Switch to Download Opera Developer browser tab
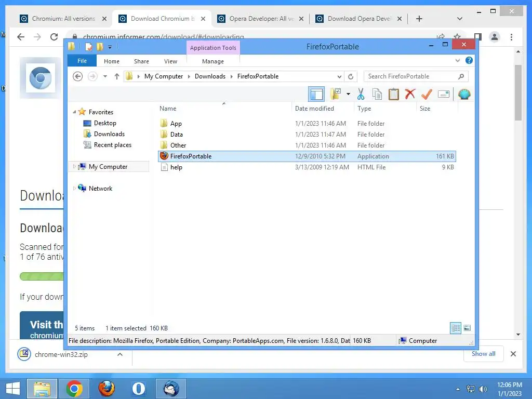The image size is (532, 399). [x=359, y=19]
